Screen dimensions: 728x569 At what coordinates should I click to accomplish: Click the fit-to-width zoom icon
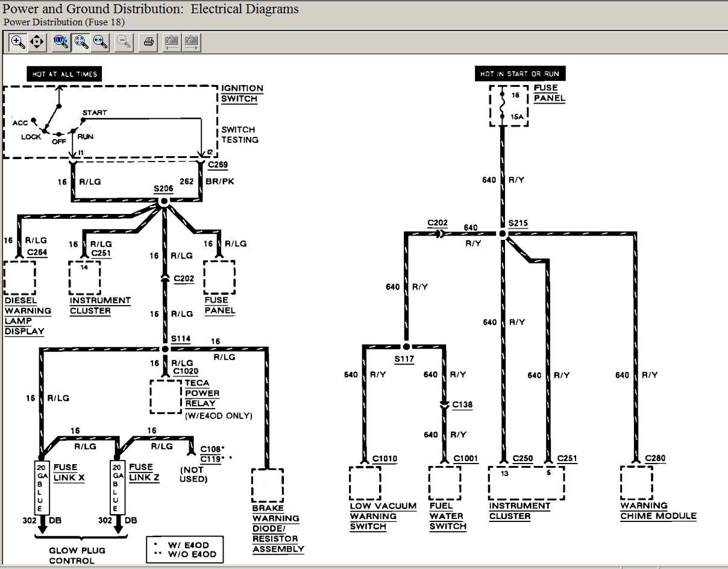[100, 42]
